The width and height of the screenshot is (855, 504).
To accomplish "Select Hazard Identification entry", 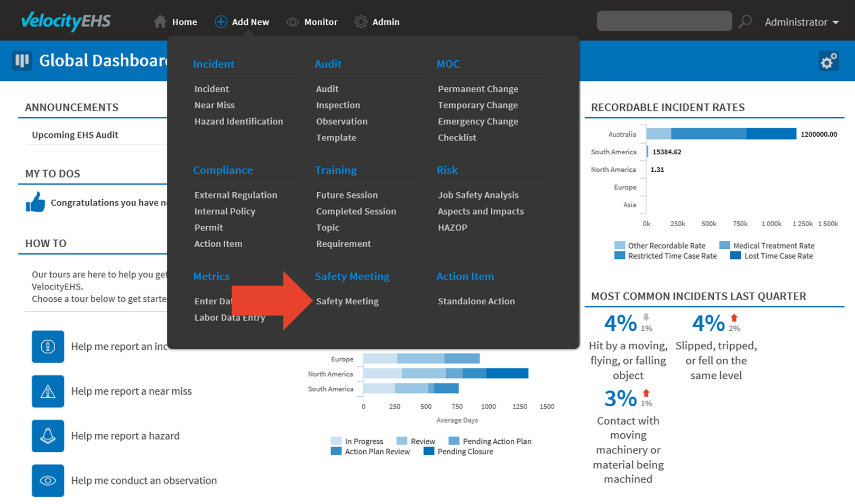I will point(238,121).
